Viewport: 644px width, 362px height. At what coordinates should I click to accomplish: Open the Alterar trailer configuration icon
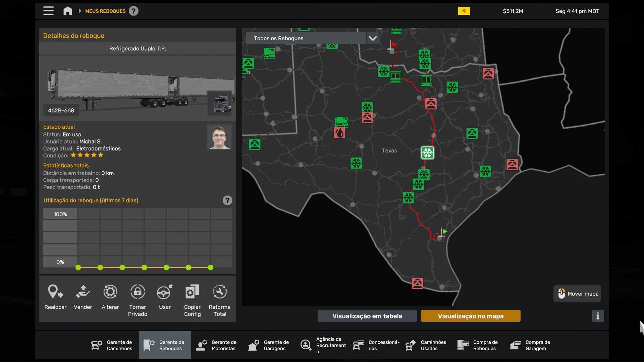(110, 292)
